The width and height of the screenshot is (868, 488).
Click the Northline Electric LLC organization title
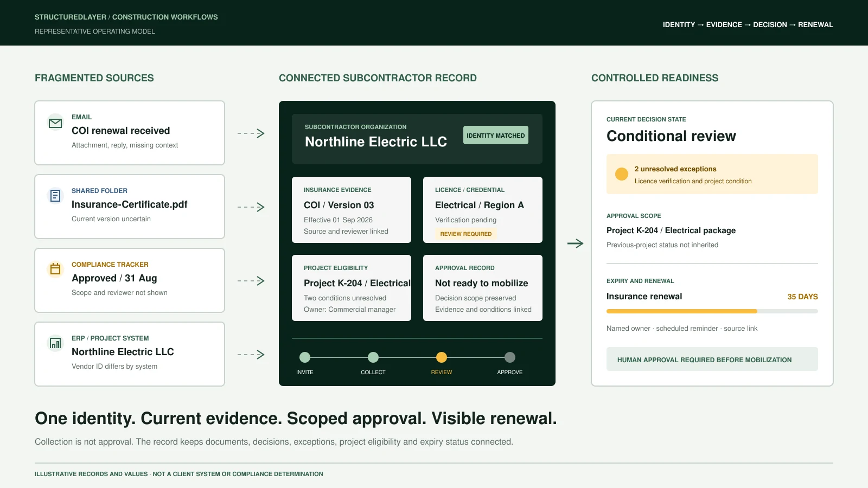click(x=376, y=142)
